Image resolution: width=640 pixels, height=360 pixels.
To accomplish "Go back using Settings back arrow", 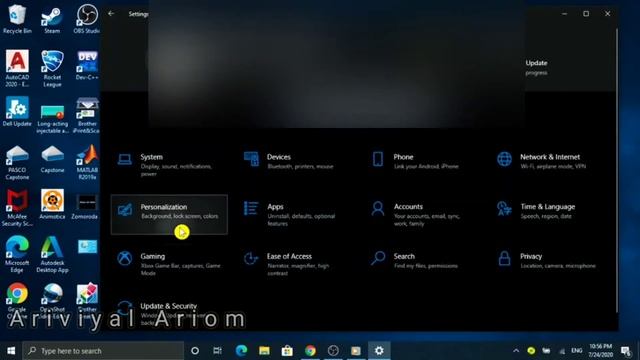I will coord(111,14).
